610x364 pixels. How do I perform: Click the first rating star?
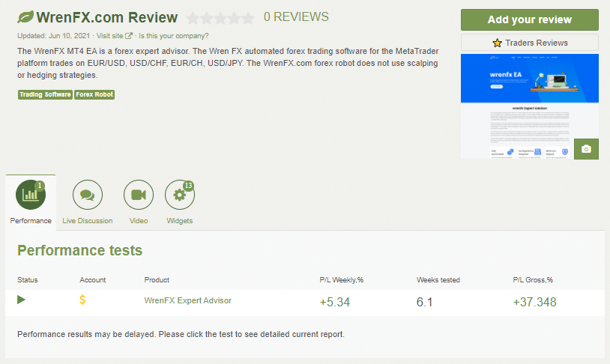pyautogui.click(x=192, y=18)
